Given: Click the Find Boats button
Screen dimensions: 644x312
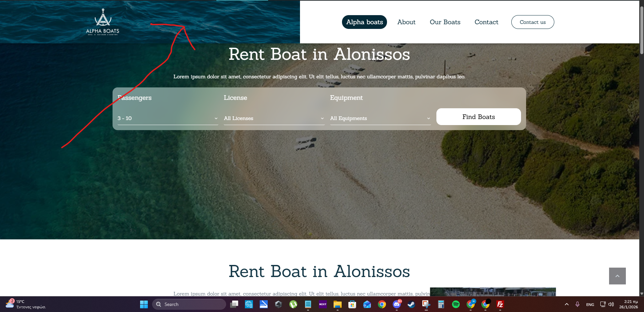Looking at the screenshot, I should point(478,117).
